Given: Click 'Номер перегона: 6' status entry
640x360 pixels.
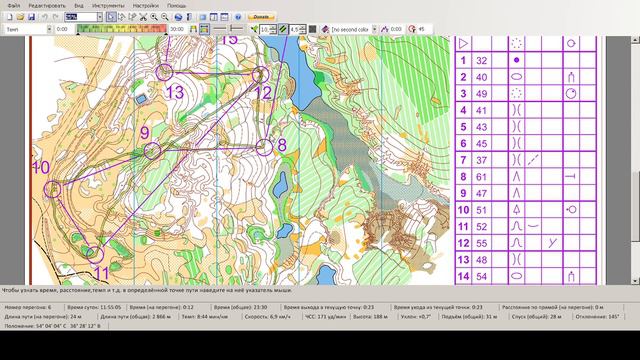Looking at the screenshot, I should tap(28, 307).
